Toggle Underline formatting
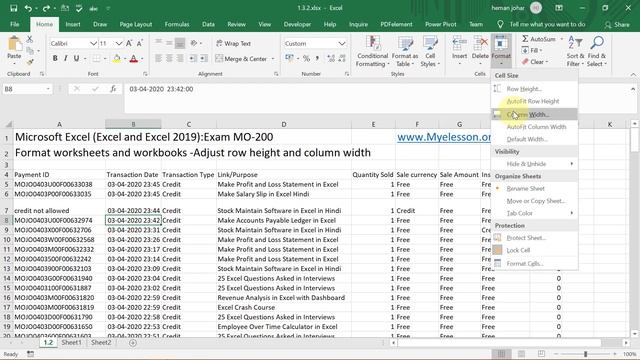The width and height of the screenshot is (640, 360). [x=76, y=59]
